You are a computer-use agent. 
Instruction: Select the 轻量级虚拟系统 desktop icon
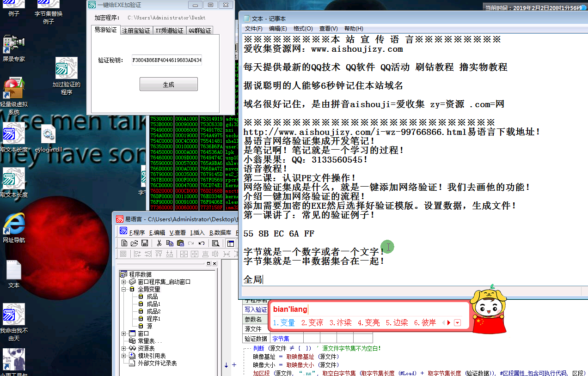tap(14, 96)
